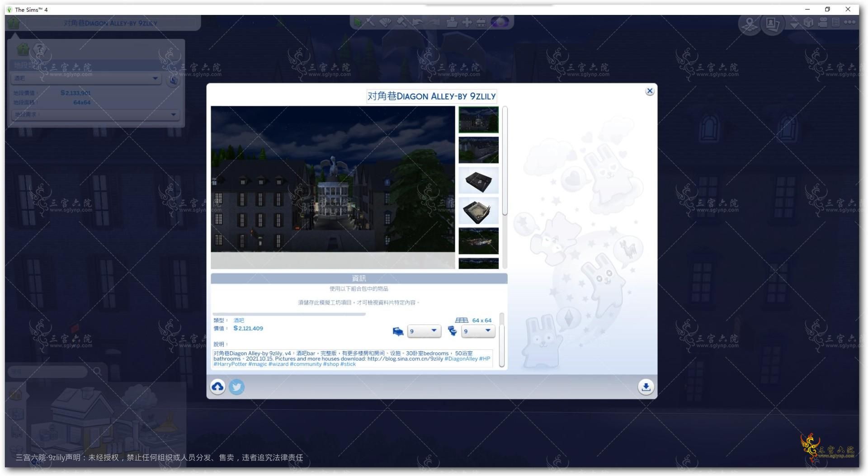Save lot to library with download icon
The width and height of the screenshot is (868, 476).
(x=646, y=386)
